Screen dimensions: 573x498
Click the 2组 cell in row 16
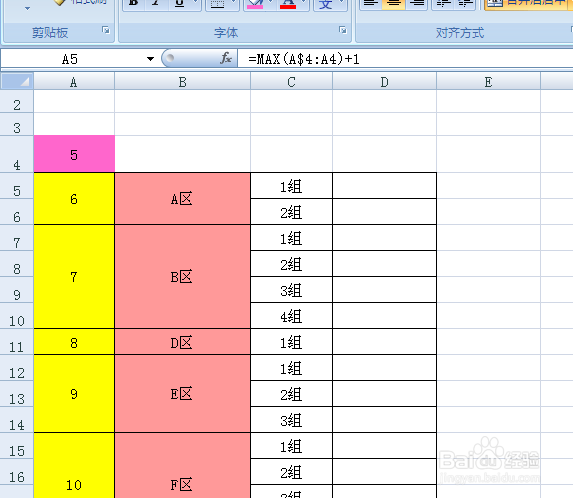tap(291, 472)
